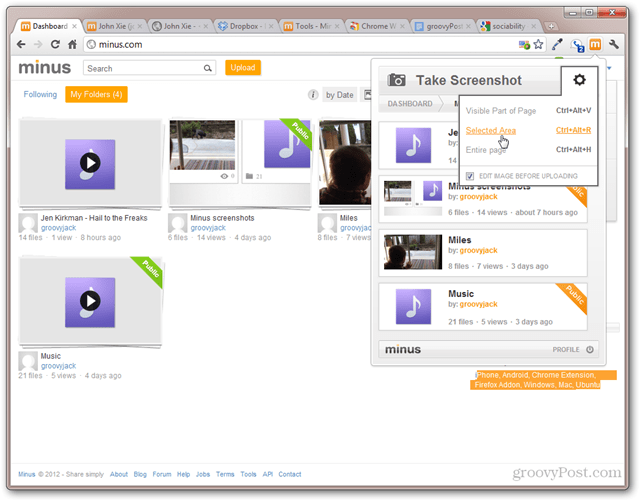This screenshot has width=640, height=501.
Task: Click the translate extension icon in address bar
Action: tap(524, 45)
